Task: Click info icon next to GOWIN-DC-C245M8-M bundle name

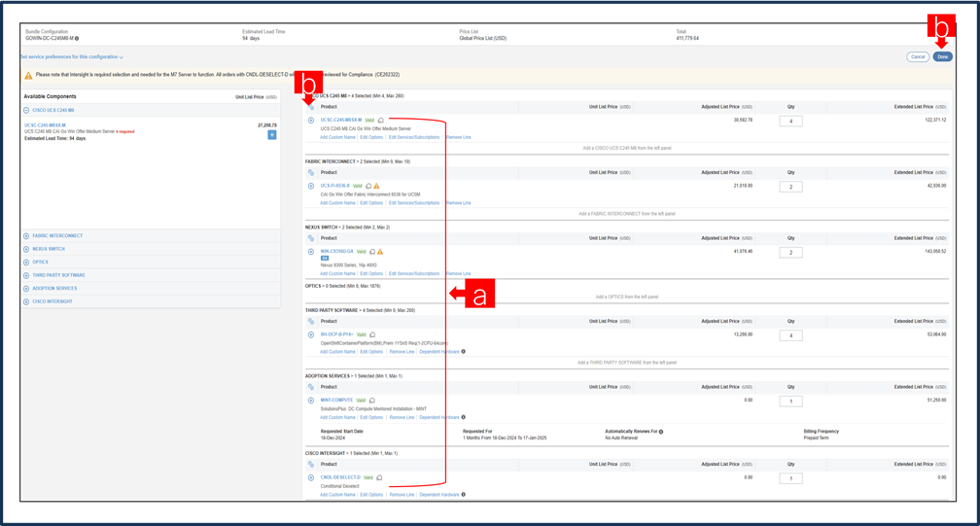Action: tap(77, 39)
